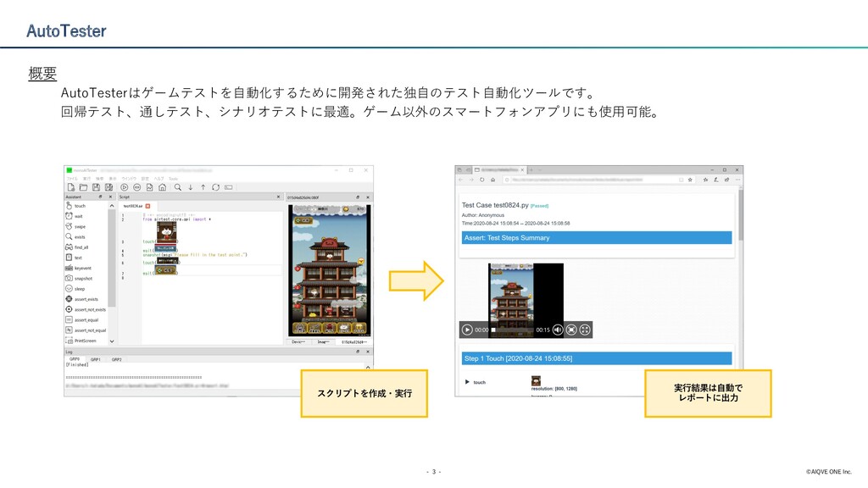
Task: Open the video in fullscreen
Action: click(585, 330)
